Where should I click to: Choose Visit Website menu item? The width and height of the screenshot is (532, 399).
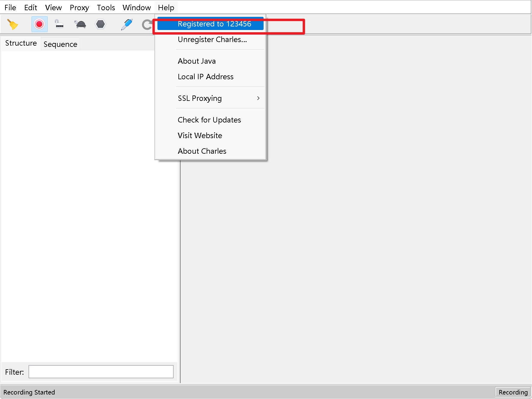pos(211,135)
